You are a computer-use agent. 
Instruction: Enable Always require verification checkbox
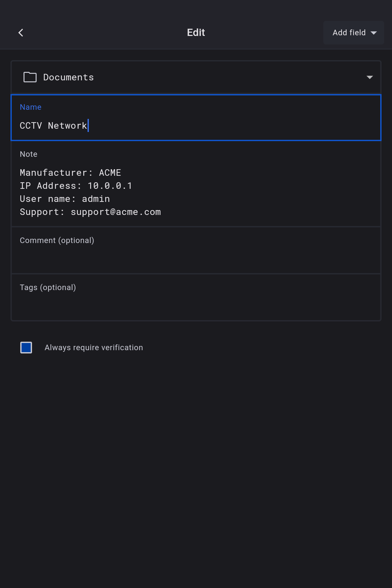click(x=26, y=348)
